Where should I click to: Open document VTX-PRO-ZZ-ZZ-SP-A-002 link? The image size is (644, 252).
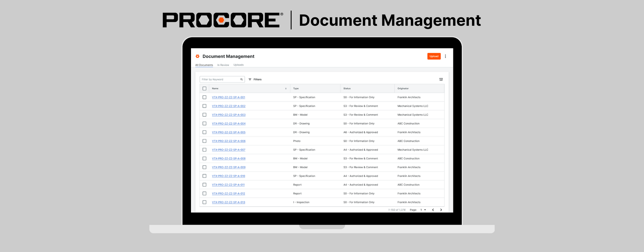(x=229, y=106)
